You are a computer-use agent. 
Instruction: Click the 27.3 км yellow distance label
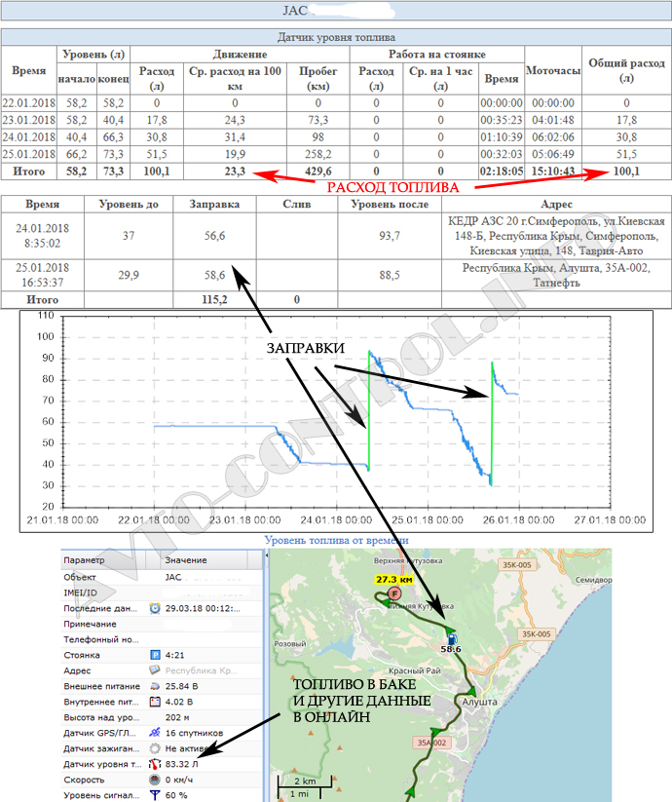395,579
